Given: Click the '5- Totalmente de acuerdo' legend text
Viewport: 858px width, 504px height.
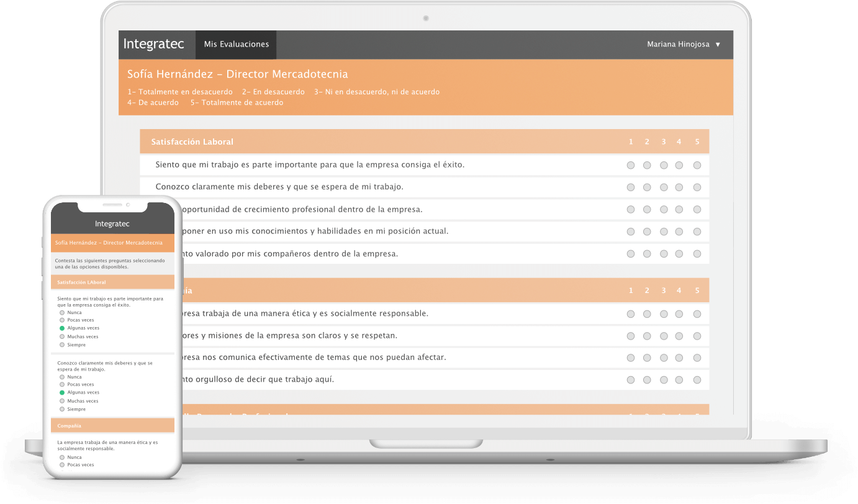Looking at the screenshot, I should click(237, 103).
